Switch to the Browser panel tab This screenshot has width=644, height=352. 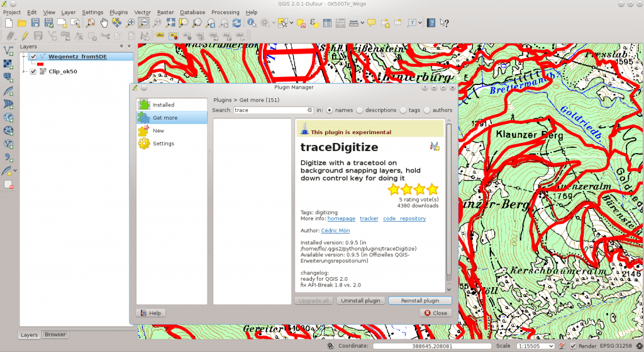[55, 335]
